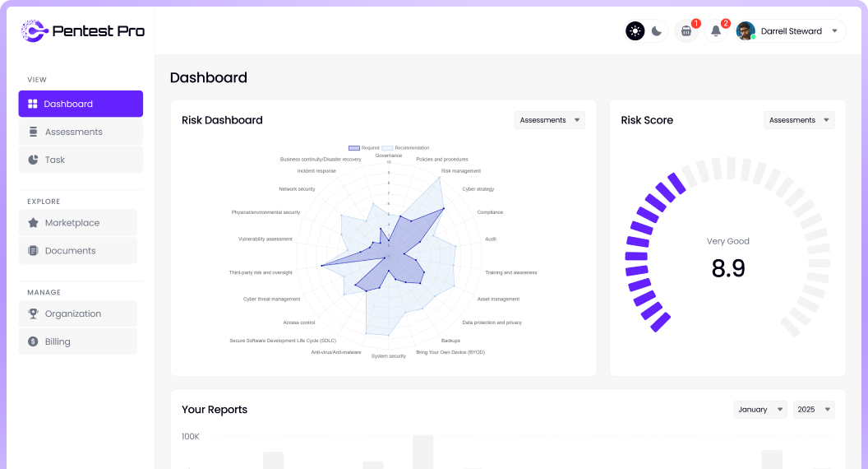This screenshot has height=469, width=868.
Task: Toggle Recommendation legend color swatch
Action: point(388,148)
